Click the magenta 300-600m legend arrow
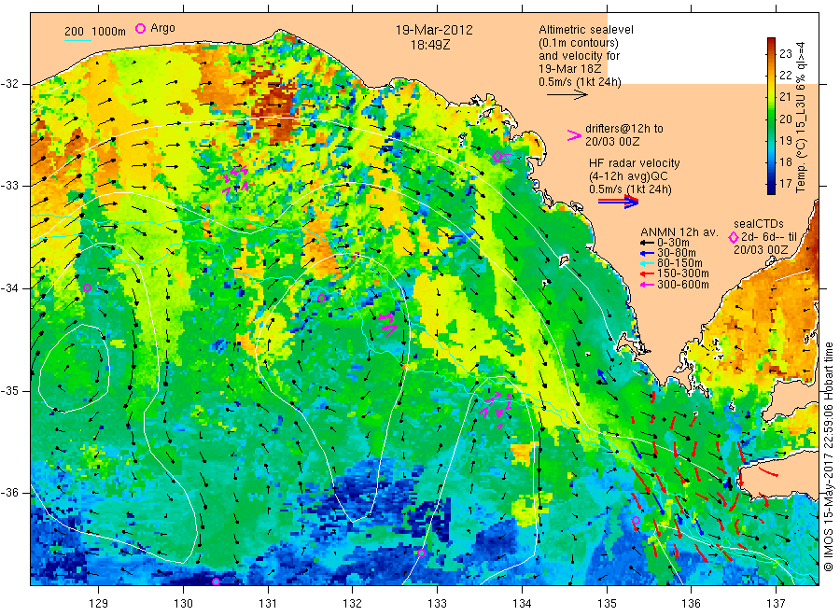Screen dimensions: 840x616 click(x=649, y=285)
